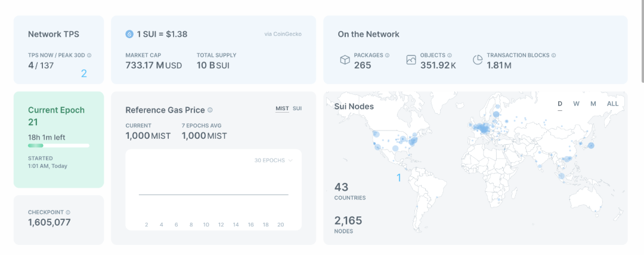Image resolution: width=644 pixels, height=255 pixels.
Task: Click the transaction blocks count '1.81 M'
Action: tap(499, 65)
